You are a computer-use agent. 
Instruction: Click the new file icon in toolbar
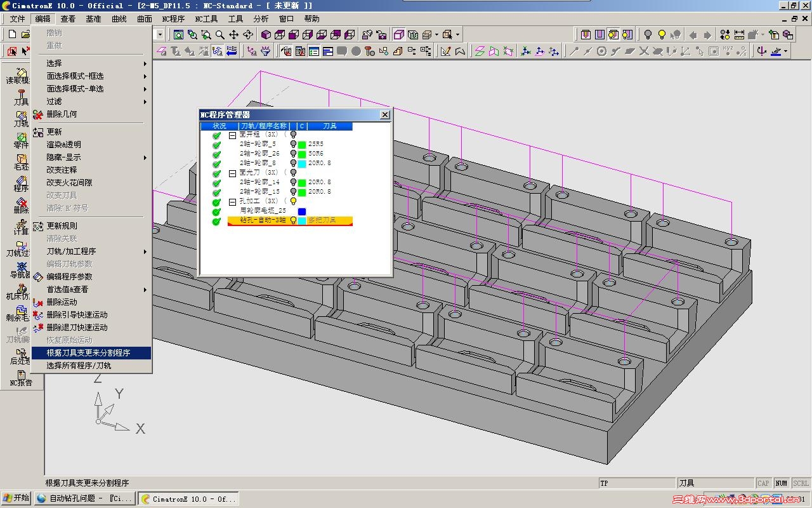11,34
